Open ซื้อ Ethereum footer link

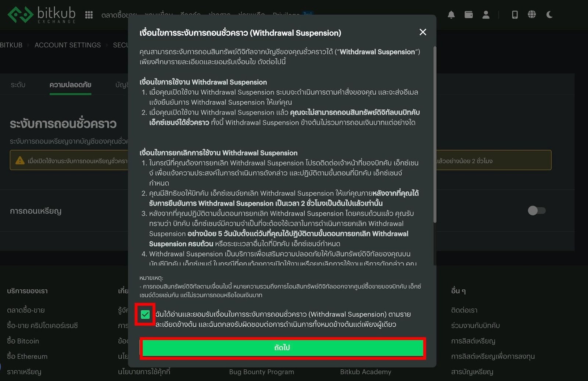[27, 356]
